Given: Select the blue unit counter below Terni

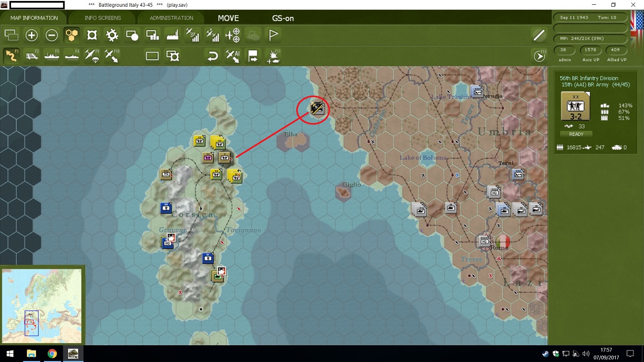Looking at the screenshot, I should pyautogui.click(x=518, y=174).
